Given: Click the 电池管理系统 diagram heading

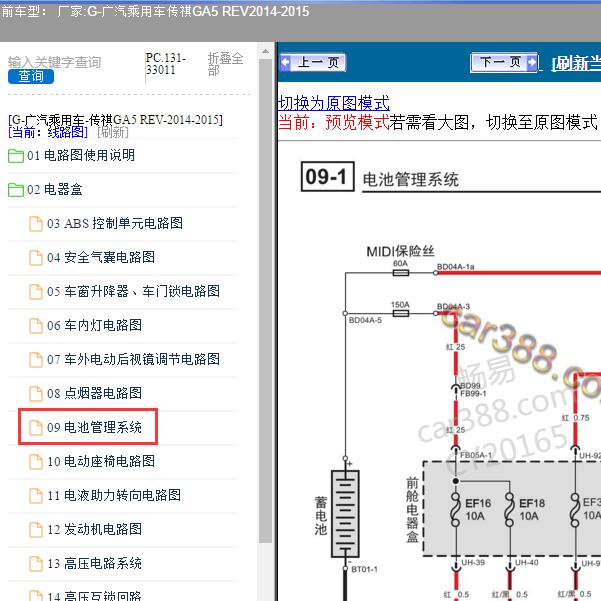Looking at the screenshot, I should click(x=411, y=180).
